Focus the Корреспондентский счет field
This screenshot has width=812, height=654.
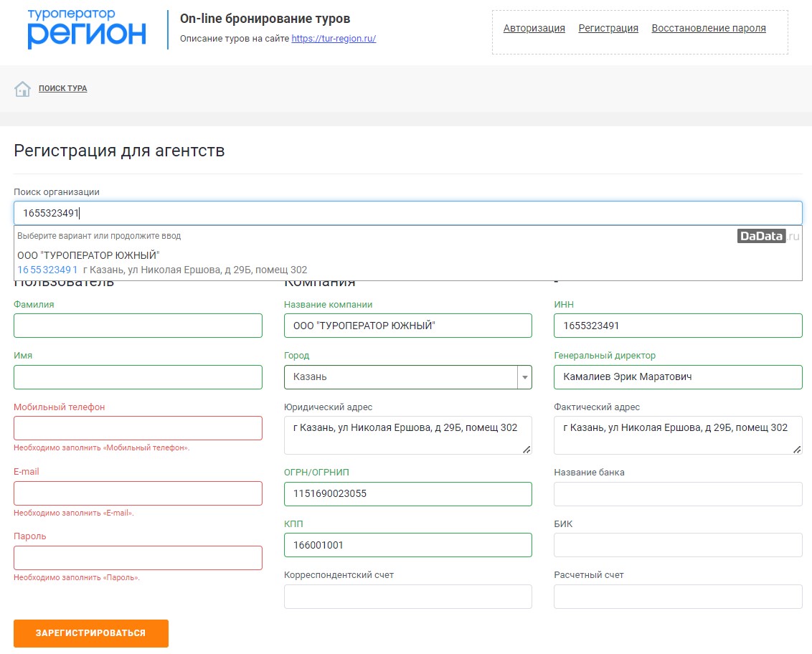(x=407, y=597)
